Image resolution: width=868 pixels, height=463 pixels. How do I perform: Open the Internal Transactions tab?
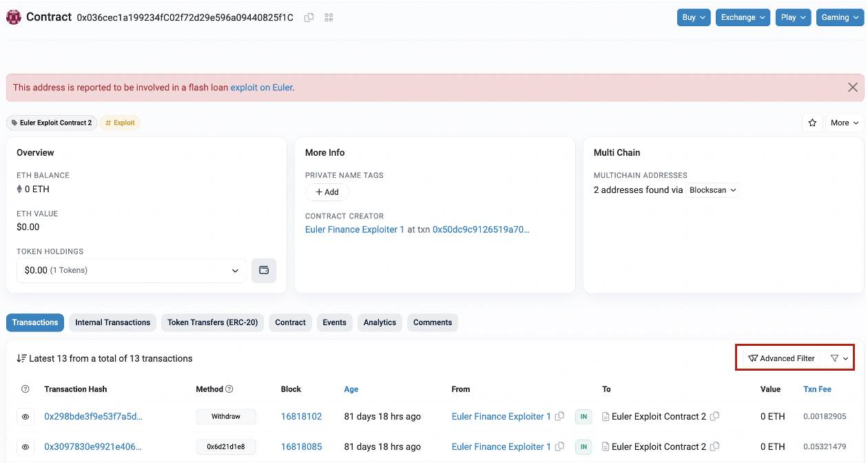pyautogui.click(x=112, y=322)
